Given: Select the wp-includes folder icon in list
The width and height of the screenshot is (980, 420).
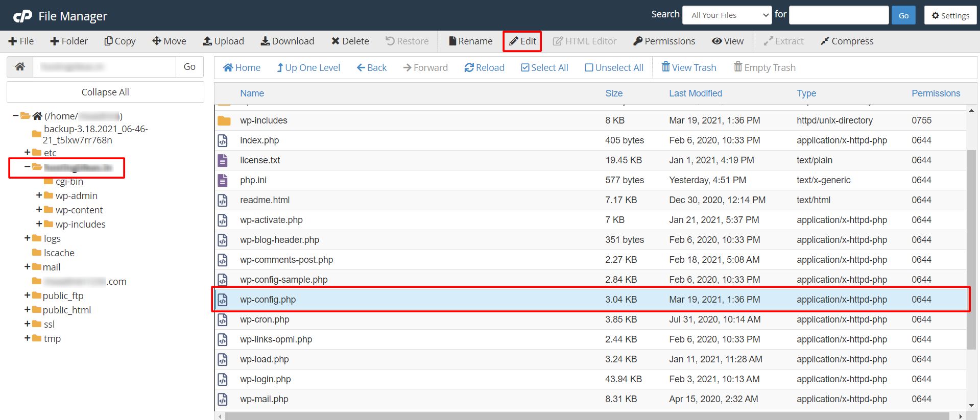Looking at the screenshot, I should click(x=224, y=120).
